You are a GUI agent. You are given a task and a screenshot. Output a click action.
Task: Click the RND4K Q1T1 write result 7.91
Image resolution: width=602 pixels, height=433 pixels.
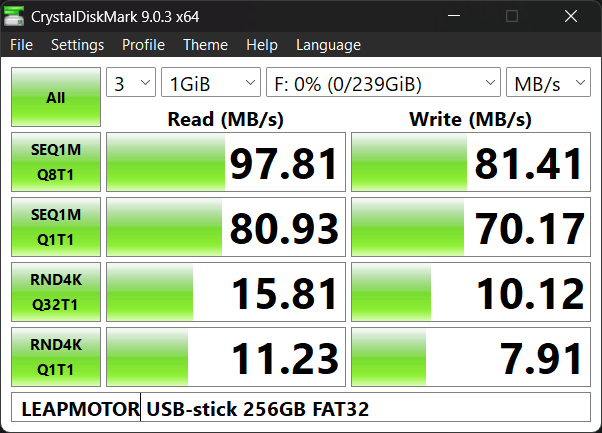tap(471, 357)
